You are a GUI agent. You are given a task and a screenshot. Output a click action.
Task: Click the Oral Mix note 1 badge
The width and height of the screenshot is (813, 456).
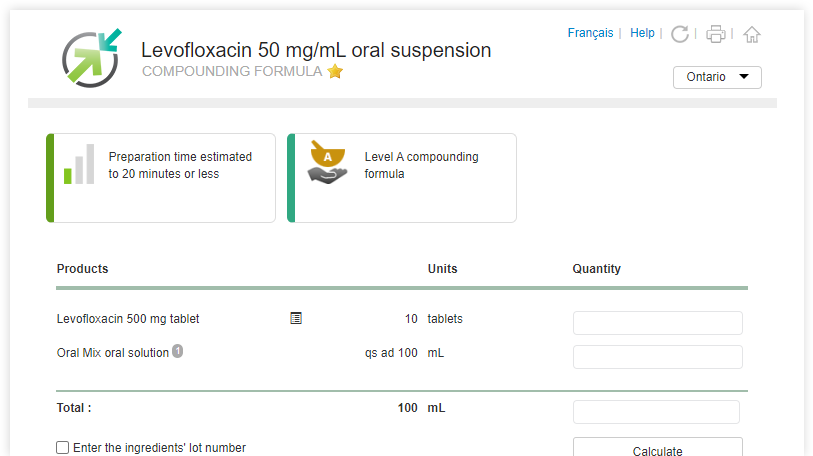pos(177,351)
